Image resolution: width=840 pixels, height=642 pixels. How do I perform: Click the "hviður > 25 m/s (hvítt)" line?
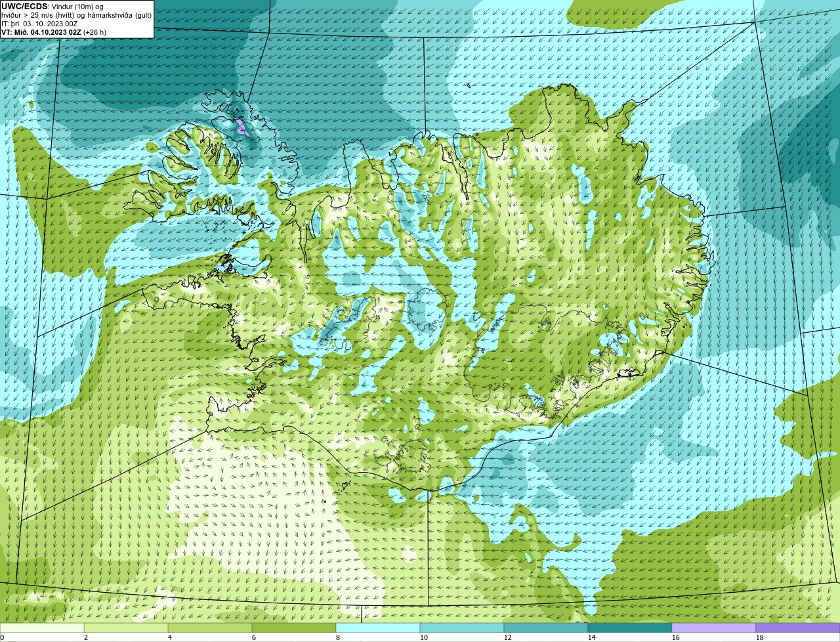point(39,15)
